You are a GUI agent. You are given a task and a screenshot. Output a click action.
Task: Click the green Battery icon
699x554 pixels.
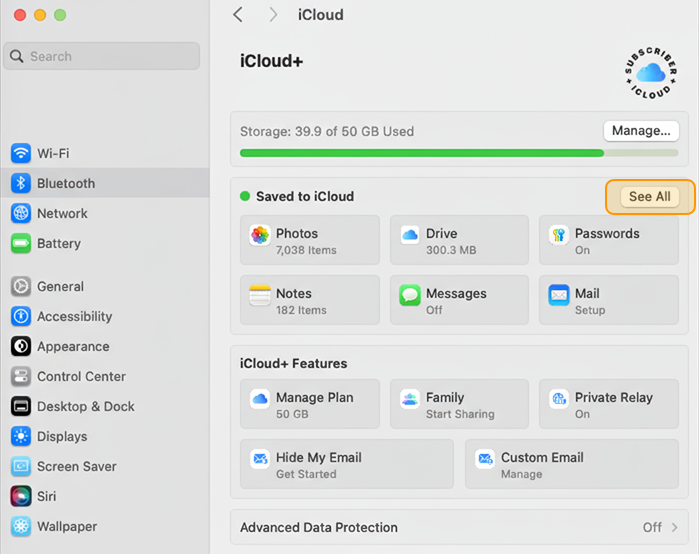pos(21,243)
